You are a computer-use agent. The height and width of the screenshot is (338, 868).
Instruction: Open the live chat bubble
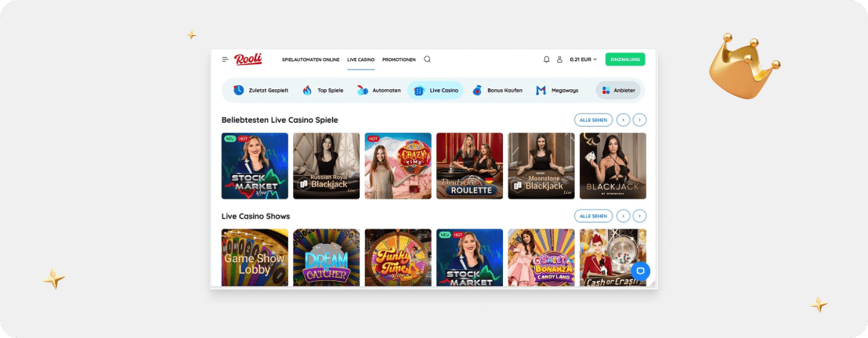coord(641,271)
